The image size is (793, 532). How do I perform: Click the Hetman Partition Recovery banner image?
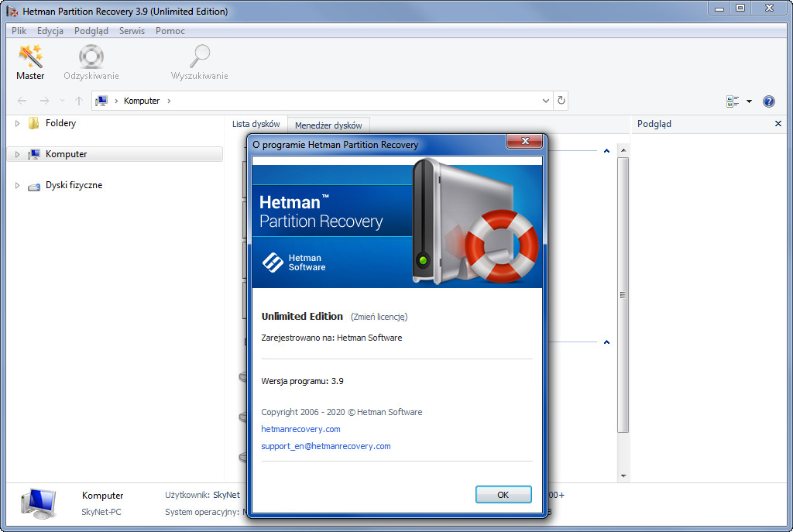[x=397, y=222]
